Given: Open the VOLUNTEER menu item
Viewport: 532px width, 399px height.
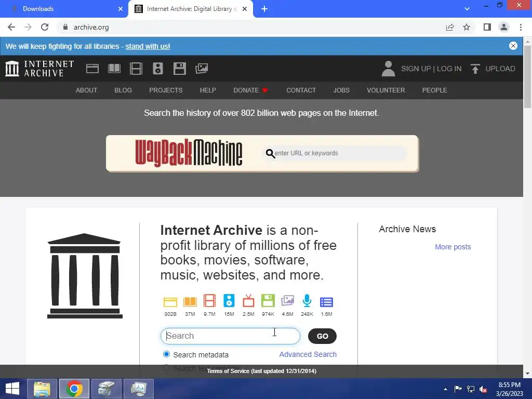Looking at the screenshot, I should 386,90.
